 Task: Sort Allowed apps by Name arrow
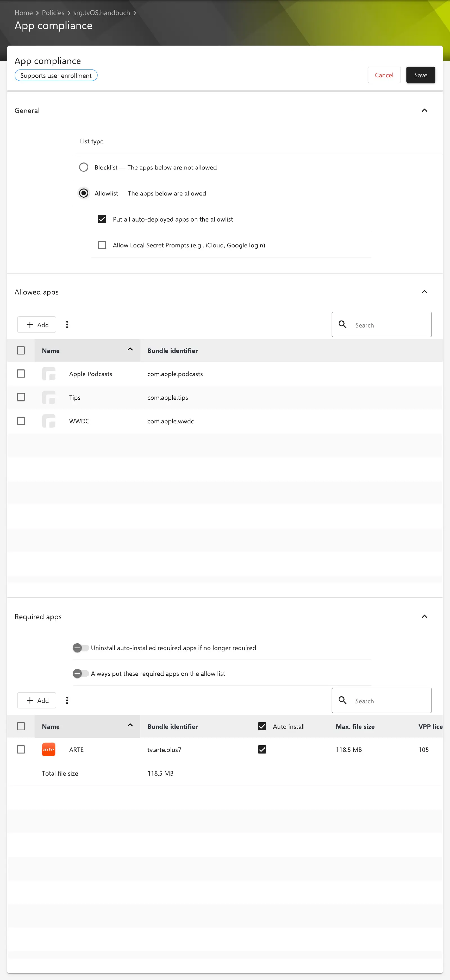(130, 349)
